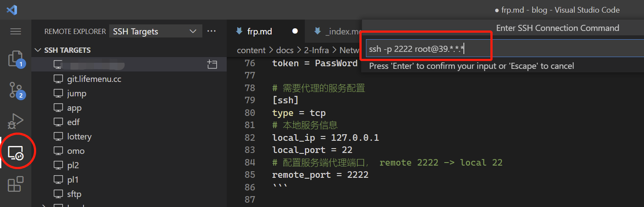
Task: Open the Source Control view
Action: (x=16, y=90)
